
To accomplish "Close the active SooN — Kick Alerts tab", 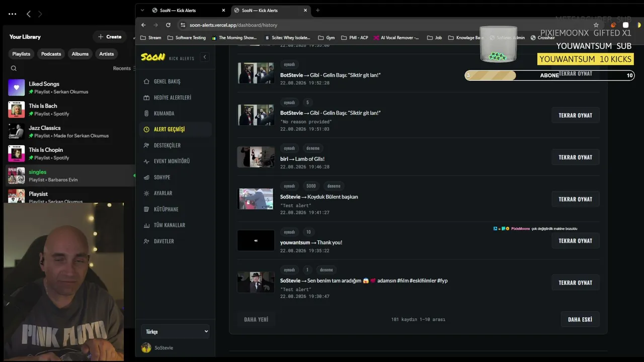I will click(305, 10).
